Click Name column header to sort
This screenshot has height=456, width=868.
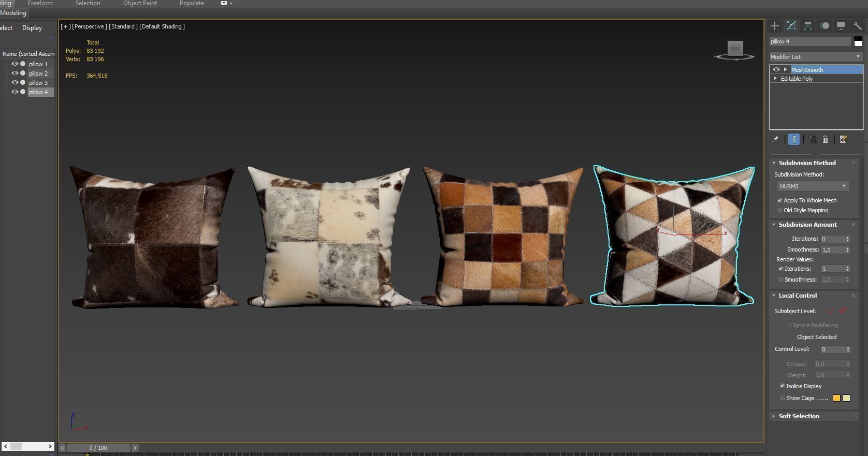pyautogui.click(x=28, y=54)
